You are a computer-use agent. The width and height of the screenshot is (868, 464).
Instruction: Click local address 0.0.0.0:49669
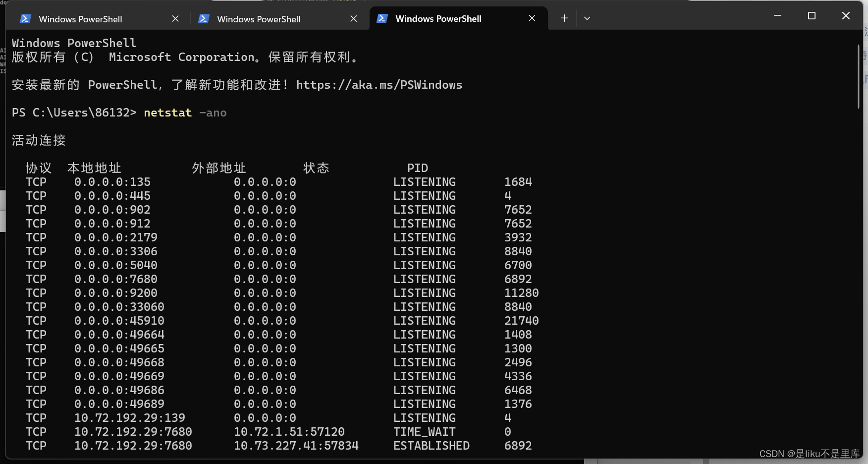(119, 377)
